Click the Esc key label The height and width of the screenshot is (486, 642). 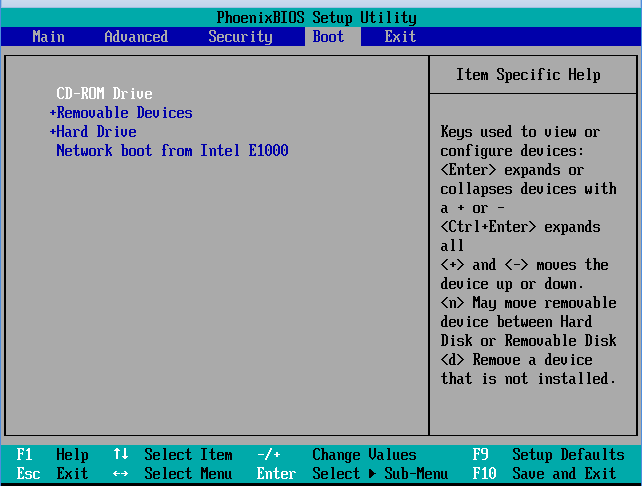pos(28,474)
